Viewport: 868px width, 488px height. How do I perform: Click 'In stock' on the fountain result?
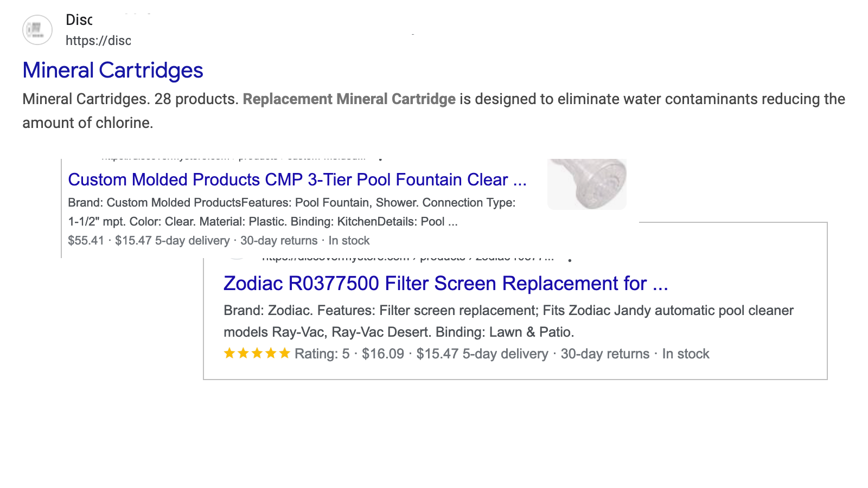(x=349, y=241)
